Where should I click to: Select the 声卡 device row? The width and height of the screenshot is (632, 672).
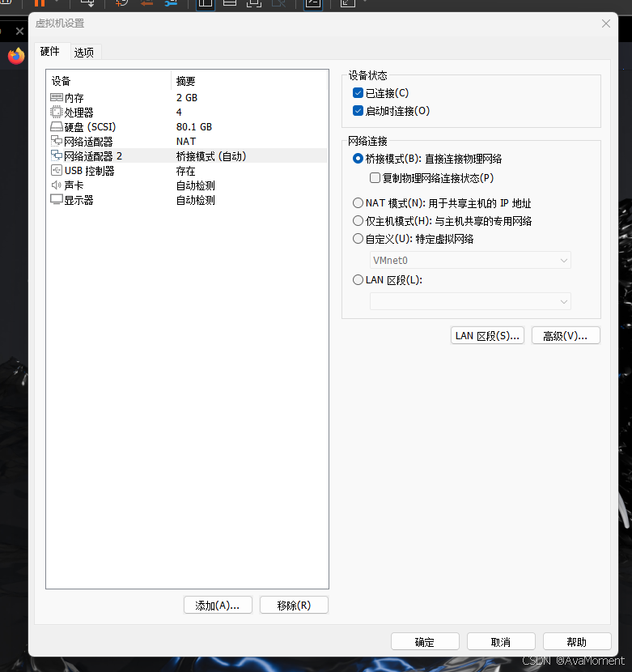187,185
